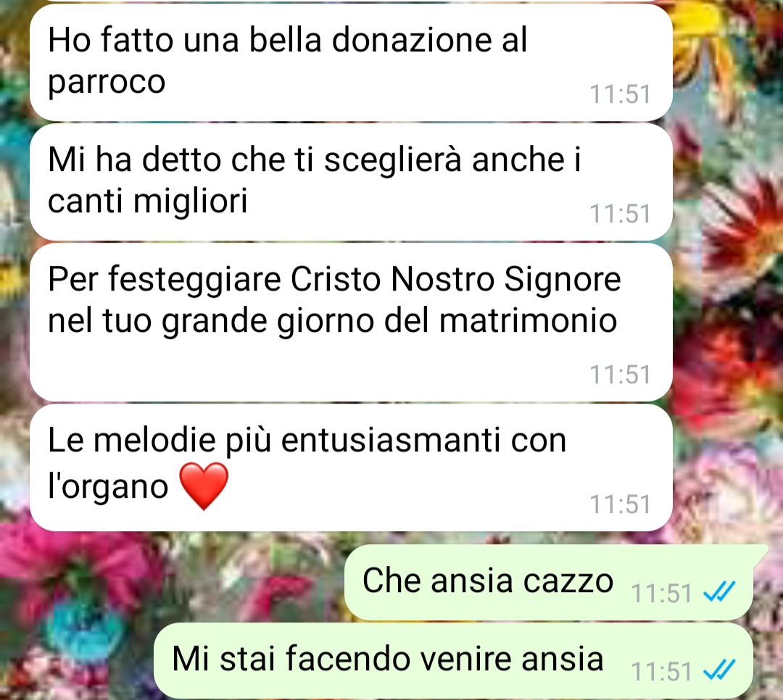
Task: Select the sent message "Che ansia cazzo"
Action: [549, 583]
